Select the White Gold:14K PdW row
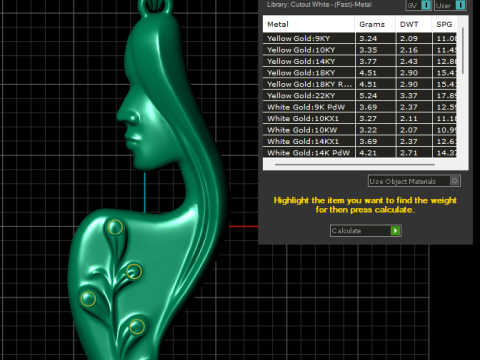The image size is (480, 360). [360, 153]
